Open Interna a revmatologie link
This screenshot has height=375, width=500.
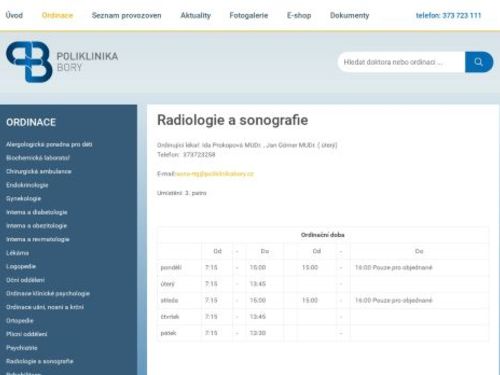click(38, 239)
